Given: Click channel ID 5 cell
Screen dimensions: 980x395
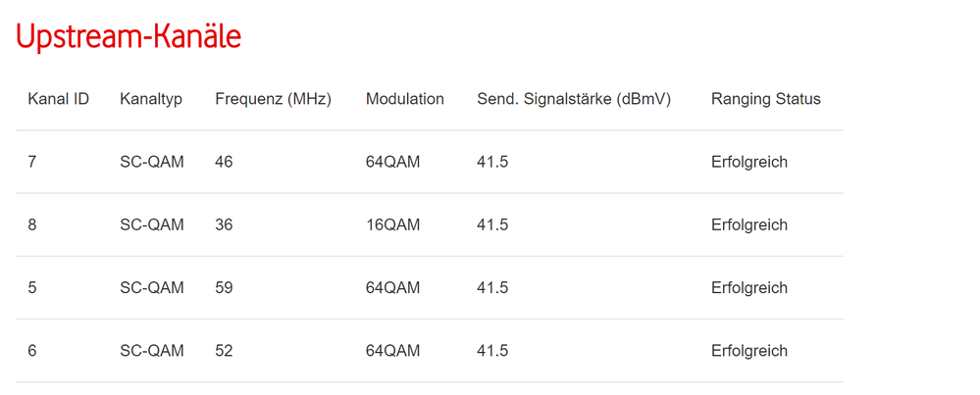Looking at the screenshot, I should [32, 288].
